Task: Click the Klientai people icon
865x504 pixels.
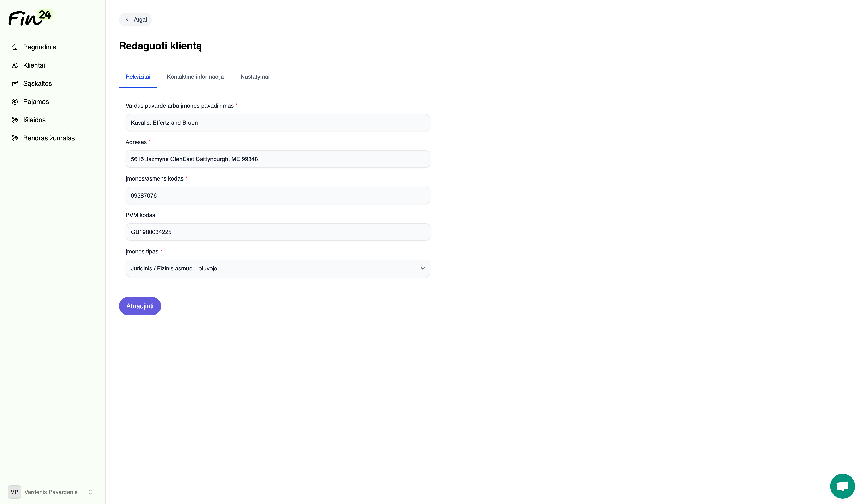Action: pos(15,65)
